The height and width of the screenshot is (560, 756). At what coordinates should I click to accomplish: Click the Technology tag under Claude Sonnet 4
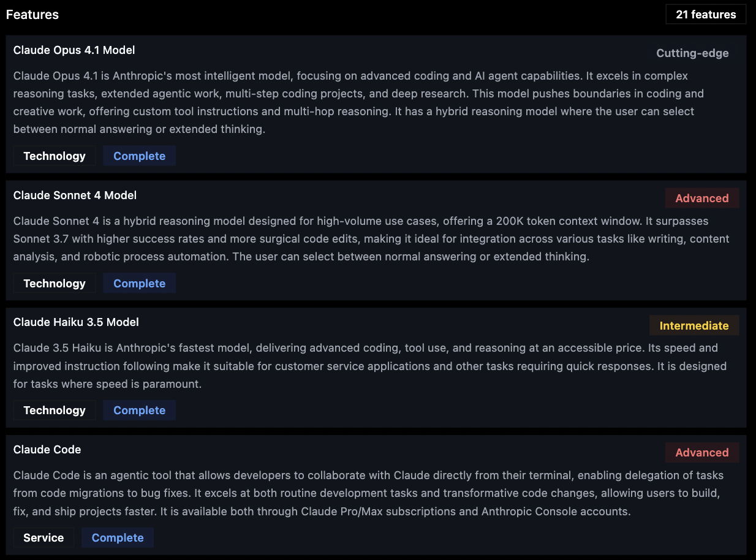click(55, 284)
